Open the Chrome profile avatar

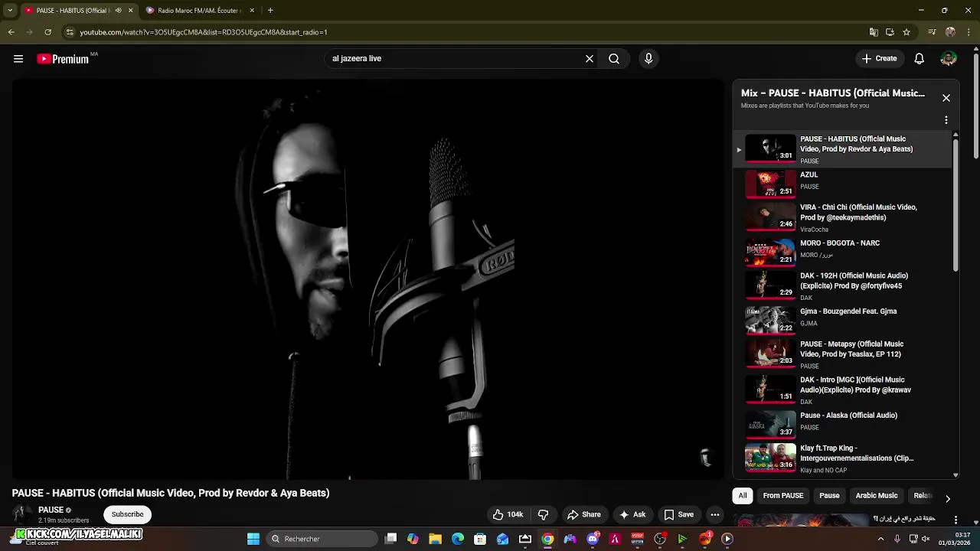pos(950,32)
